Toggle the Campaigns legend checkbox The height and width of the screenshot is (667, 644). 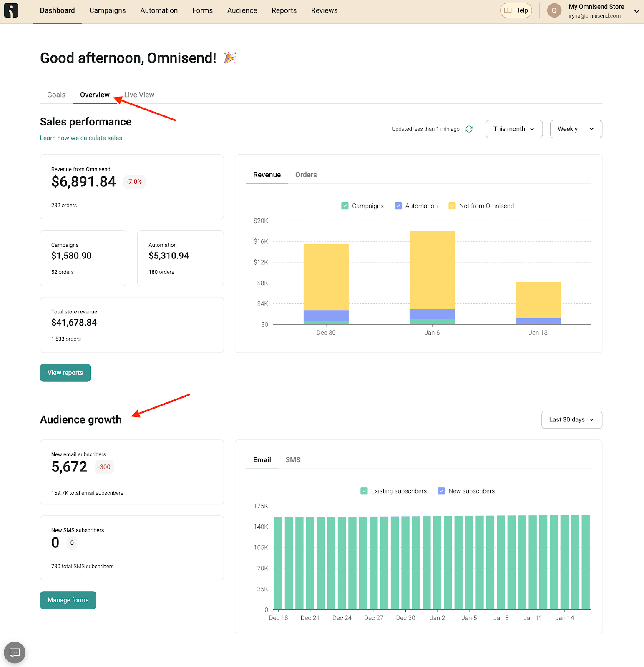[x=345, y=206]
